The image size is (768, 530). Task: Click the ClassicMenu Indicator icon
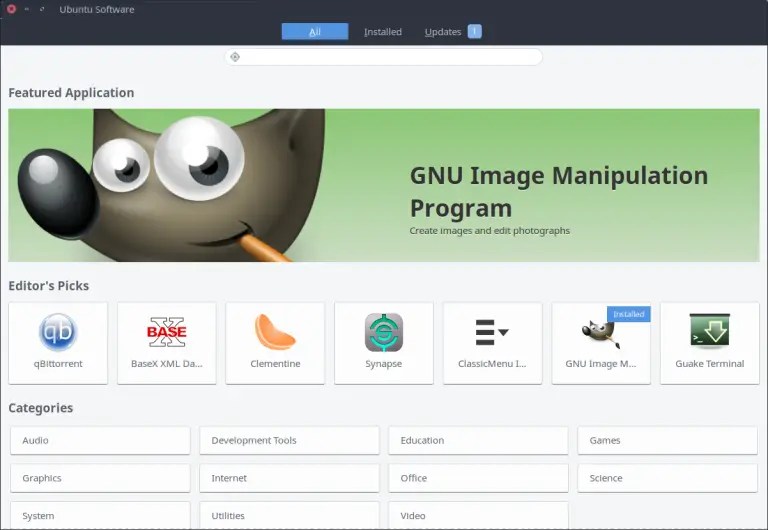pyautogui.click(x=492, y=332)
